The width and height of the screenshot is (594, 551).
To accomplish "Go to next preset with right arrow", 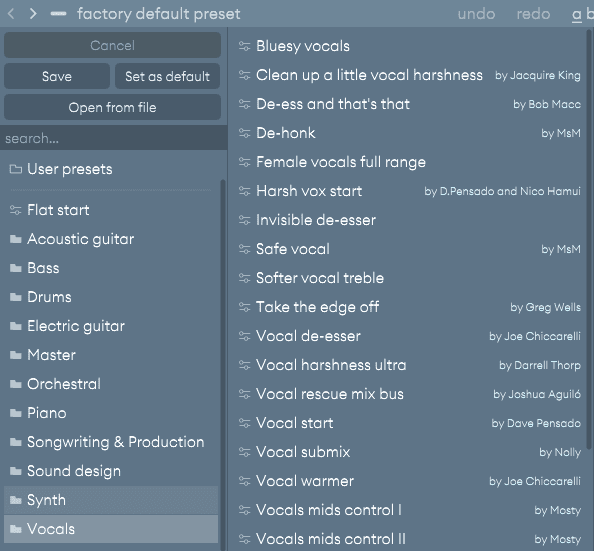I will point(33,14).
